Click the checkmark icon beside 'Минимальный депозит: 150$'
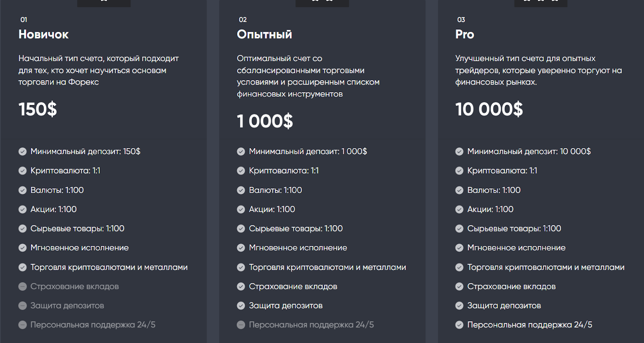 coord(23,152)
